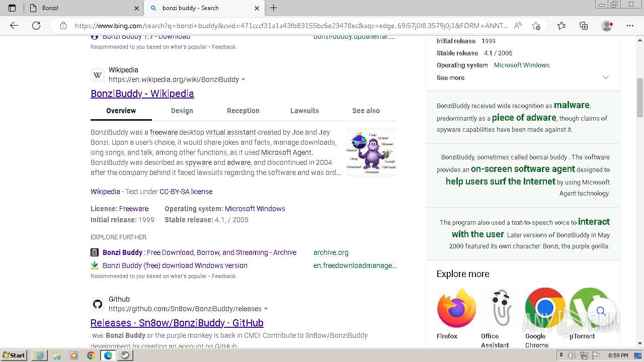The height and width of the screenshot is (362, 644).
Task: Add page to favorites star icon
Action: click(536, 26)
